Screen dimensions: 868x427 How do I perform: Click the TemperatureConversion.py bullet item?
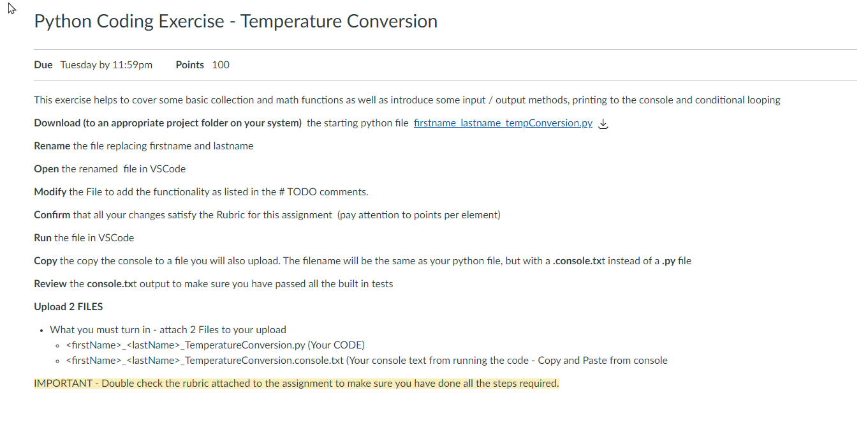[215, 345]
